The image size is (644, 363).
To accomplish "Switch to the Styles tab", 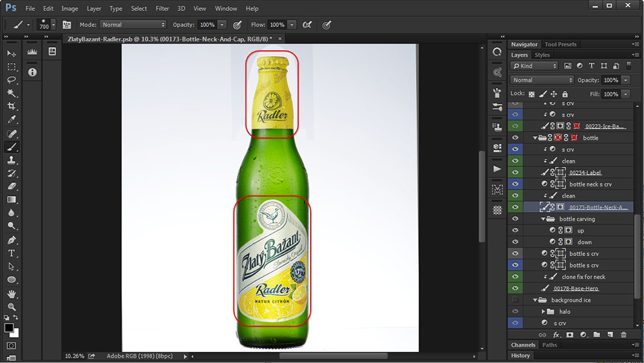I will (542, 55).
